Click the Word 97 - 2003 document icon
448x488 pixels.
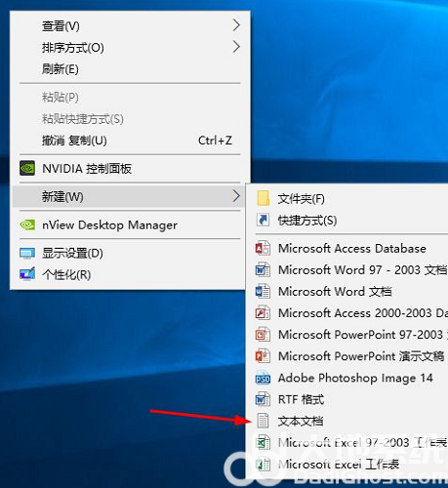pyautogui.click(x=263, y=270)
